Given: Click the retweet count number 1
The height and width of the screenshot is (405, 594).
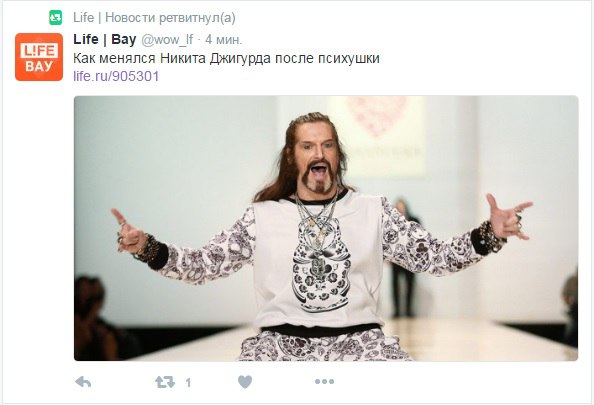Looking at the screenshot, I should pyautogui.click(x=188, y=383).
